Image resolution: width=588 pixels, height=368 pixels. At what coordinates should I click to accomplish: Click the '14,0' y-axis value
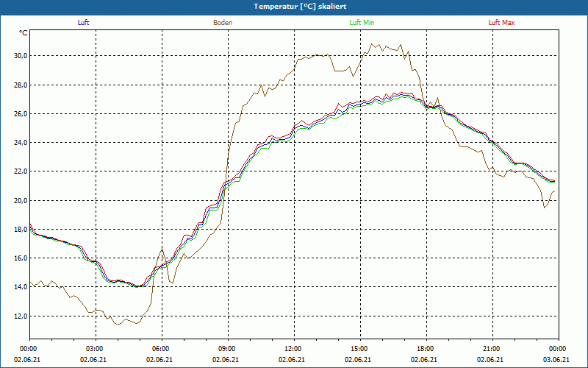[21, 287]
